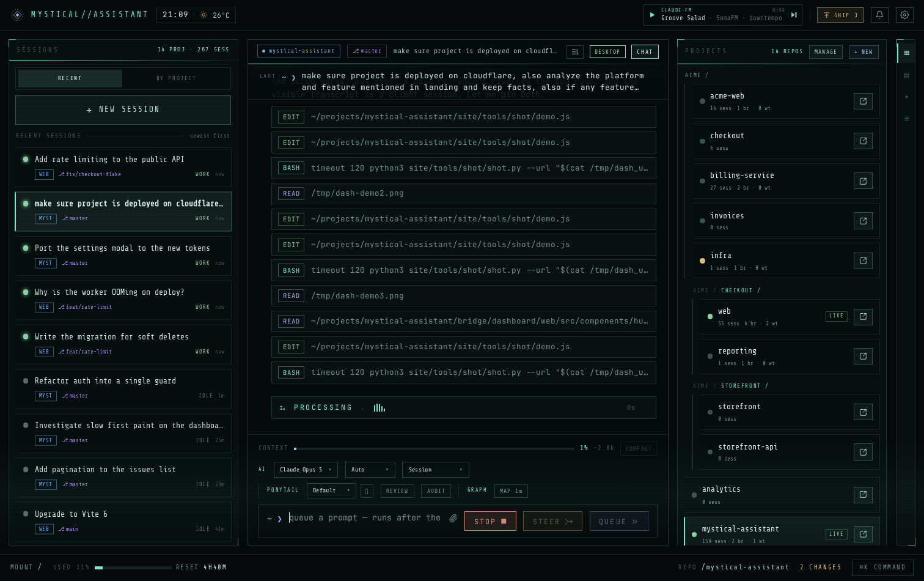
Task: Switch to DESKTOP view mode
Action: coord(607,52)
